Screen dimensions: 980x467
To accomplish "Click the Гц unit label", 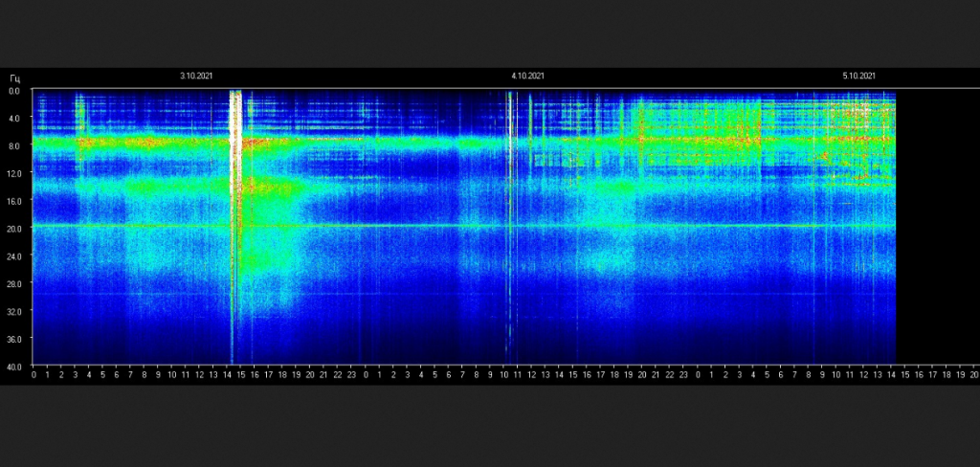I will click(x=14, y=77).
